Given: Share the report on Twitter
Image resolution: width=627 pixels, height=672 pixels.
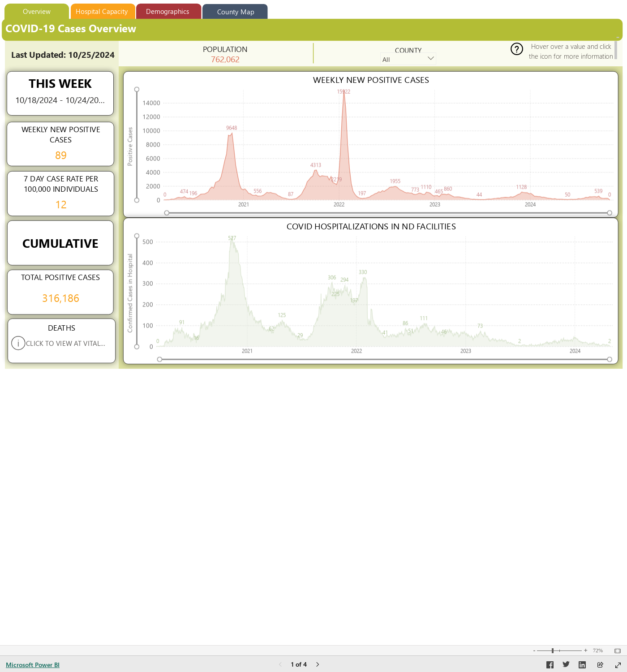Looking at the screenshot, I should pos(566,664).
